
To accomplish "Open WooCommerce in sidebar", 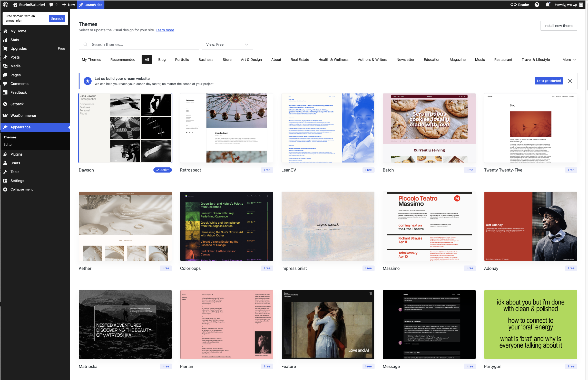I will pos(23,116).
